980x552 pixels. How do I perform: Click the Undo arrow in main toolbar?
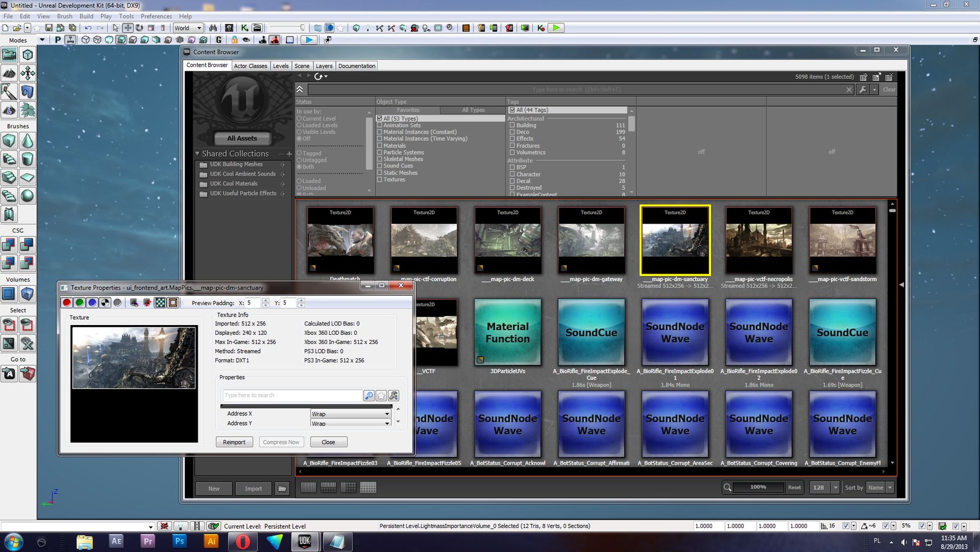pos(88,27)
